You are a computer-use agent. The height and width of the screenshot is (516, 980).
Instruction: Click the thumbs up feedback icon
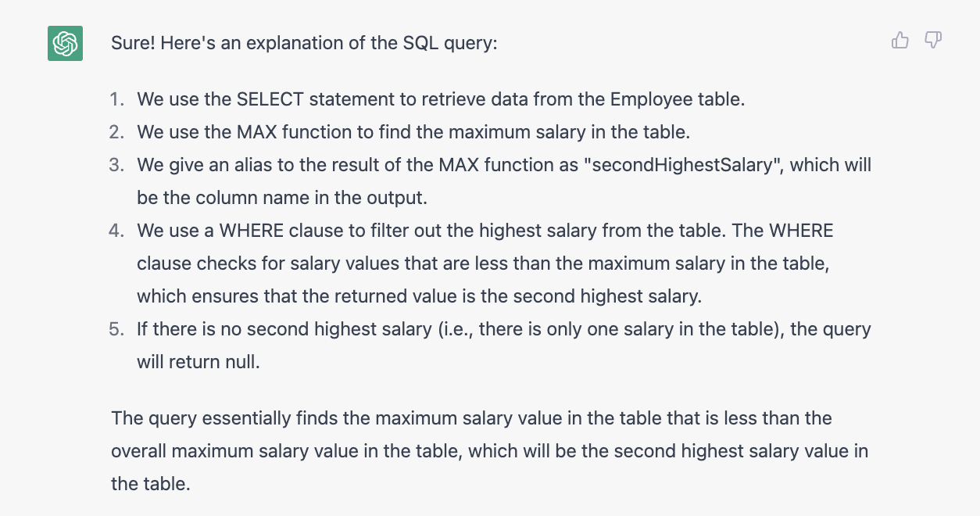click(900, 41)
